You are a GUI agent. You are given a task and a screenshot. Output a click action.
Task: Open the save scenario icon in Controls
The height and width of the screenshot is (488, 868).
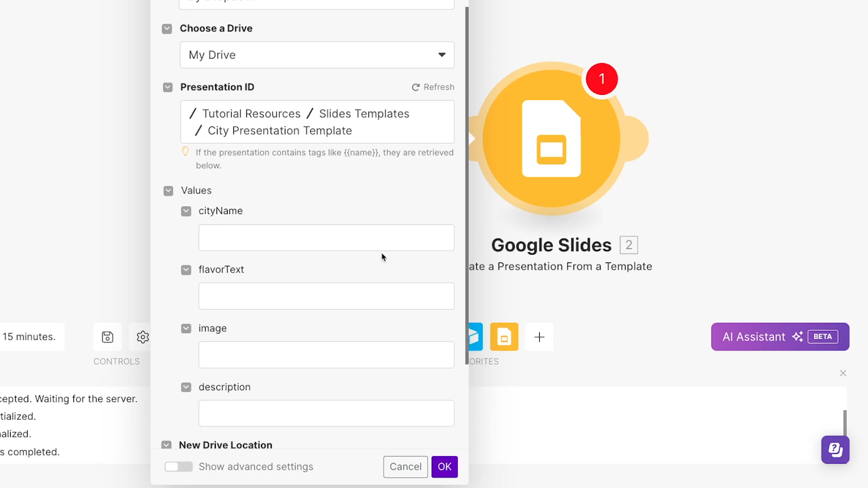[x=107, y=337]
